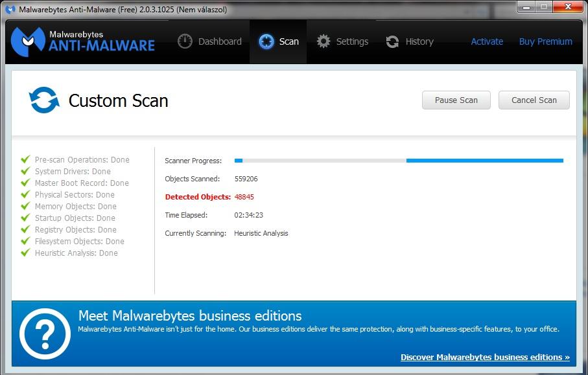Click Currently Scanning value Heuristic Analysis

point(261,233)
